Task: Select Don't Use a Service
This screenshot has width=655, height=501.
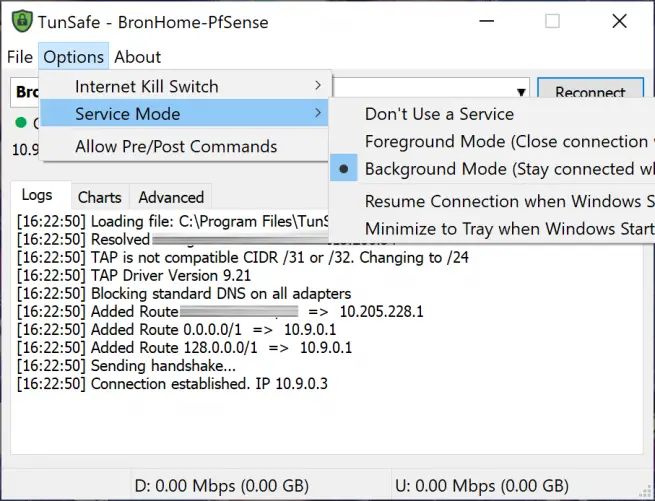Action: point(439,114)
